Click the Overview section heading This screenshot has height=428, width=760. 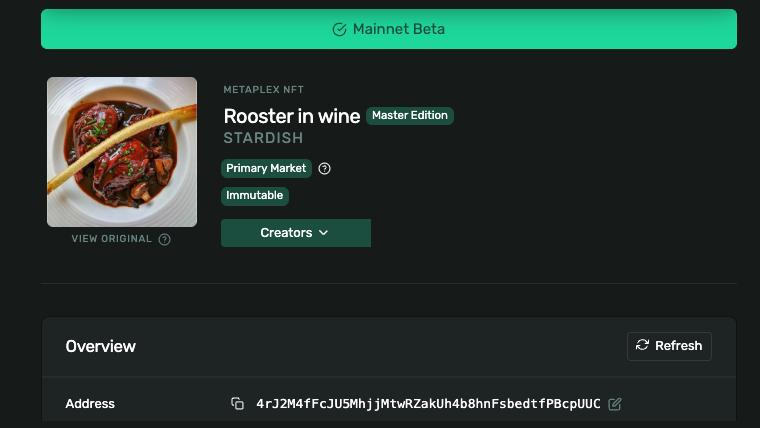coord(101,346)
